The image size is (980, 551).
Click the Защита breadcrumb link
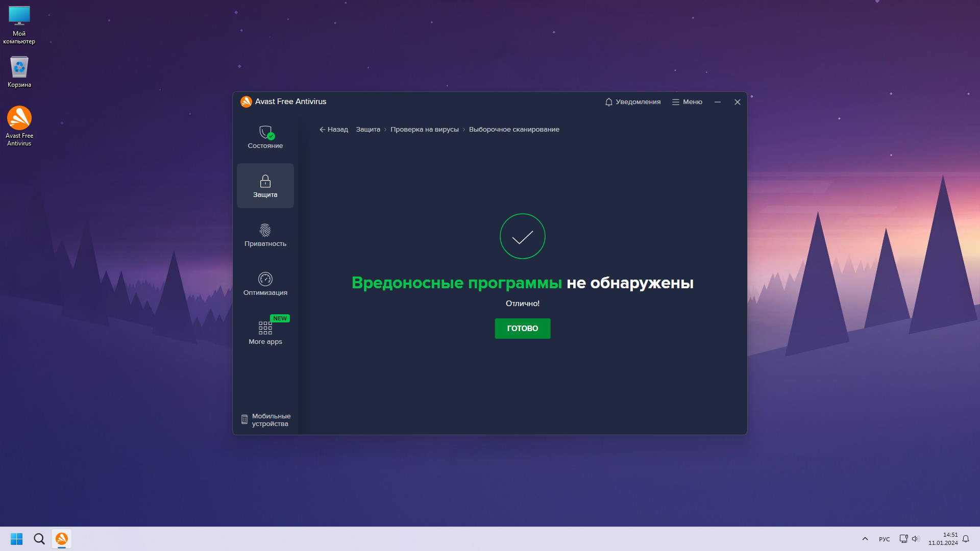368,130
